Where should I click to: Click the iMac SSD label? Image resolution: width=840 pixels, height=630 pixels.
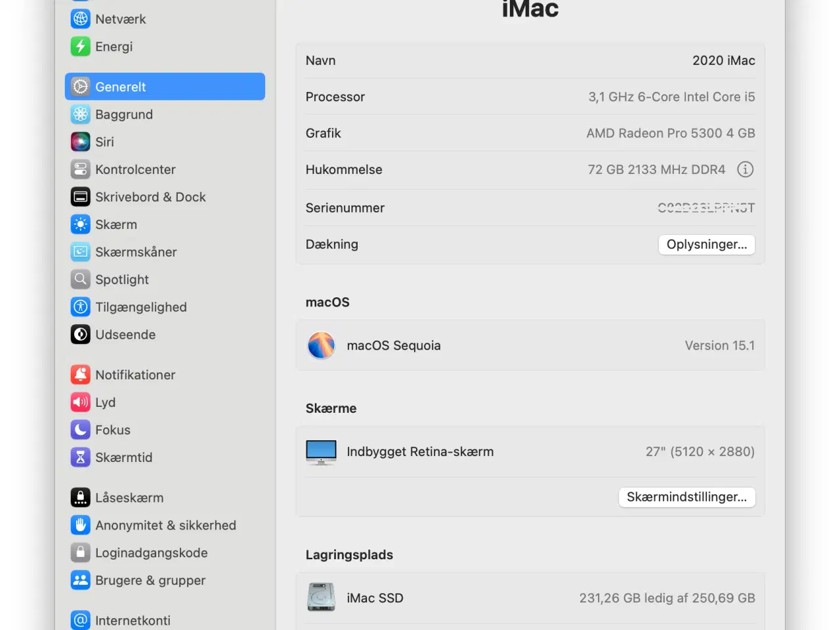coord(375,598)
